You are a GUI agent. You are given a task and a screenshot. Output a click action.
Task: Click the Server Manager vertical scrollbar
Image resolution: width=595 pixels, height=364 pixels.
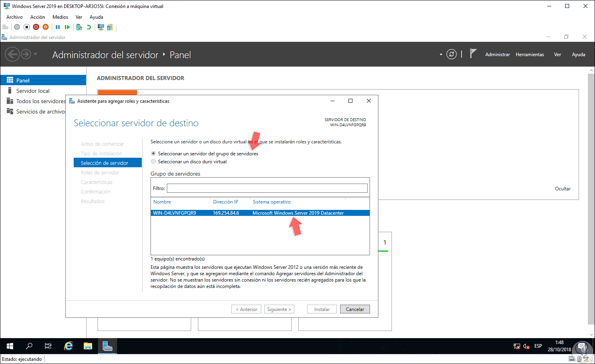click(x=591, y=199)
